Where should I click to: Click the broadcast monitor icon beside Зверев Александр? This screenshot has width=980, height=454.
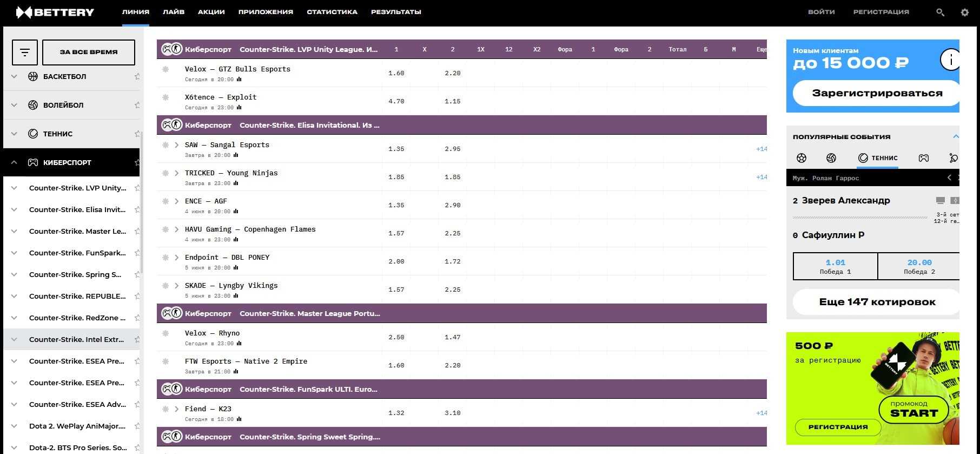click(941, 201)
